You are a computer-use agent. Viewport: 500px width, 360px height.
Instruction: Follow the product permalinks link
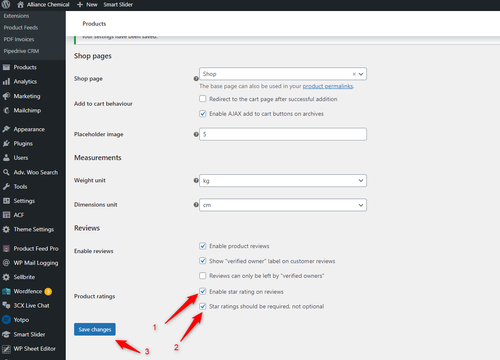[328, 86]
